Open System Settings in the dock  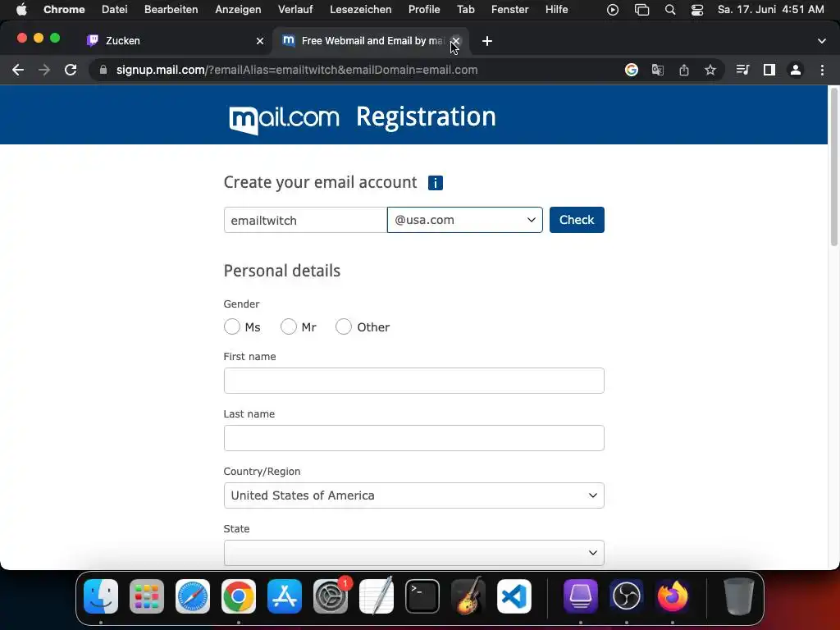(331, 596)
